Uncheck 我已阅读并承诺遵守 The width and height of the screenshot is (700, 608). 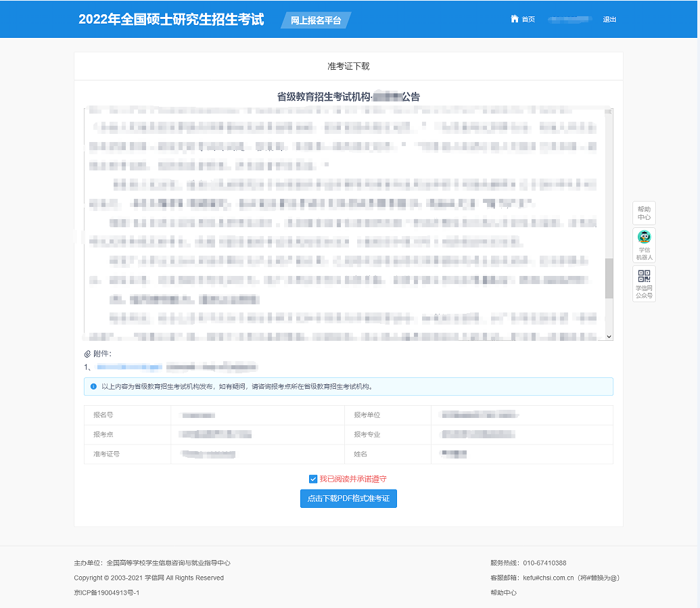[x=313, y=479]
